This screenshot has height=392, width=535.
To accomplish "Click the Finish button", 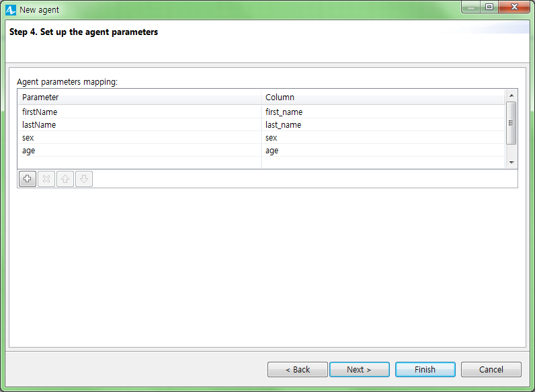I will [425, 369].
